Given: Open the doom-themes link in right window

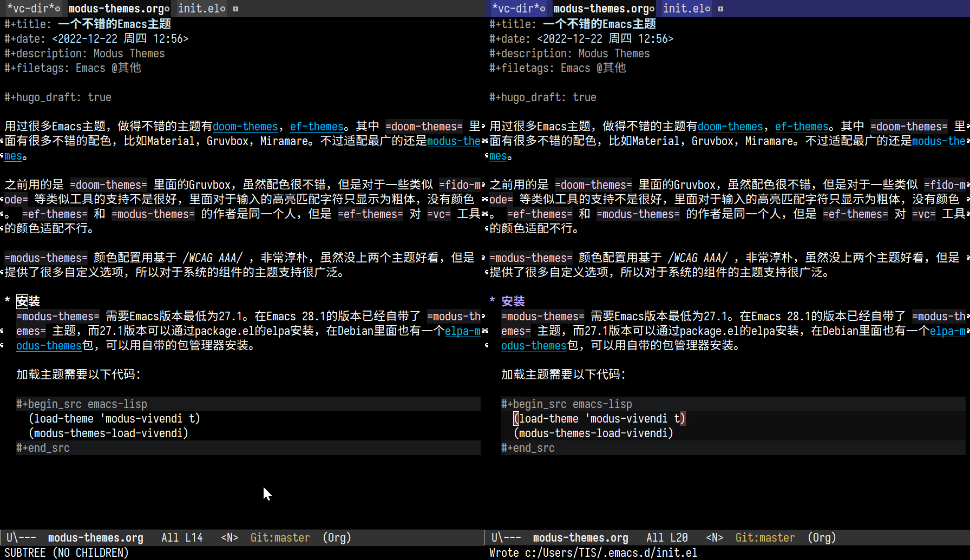Looking at the screenshot, I should pyautogui.click(x=730, y=127).
